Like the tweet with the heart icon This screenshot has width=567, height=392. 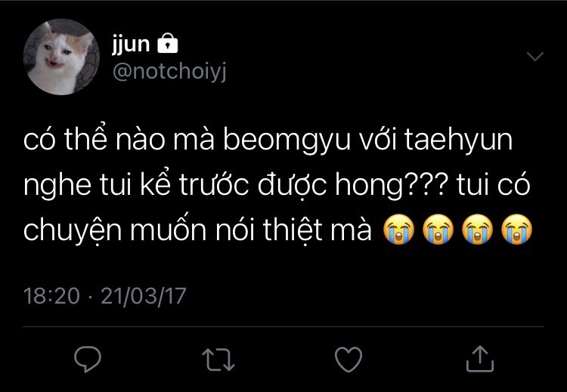(349, 359)
